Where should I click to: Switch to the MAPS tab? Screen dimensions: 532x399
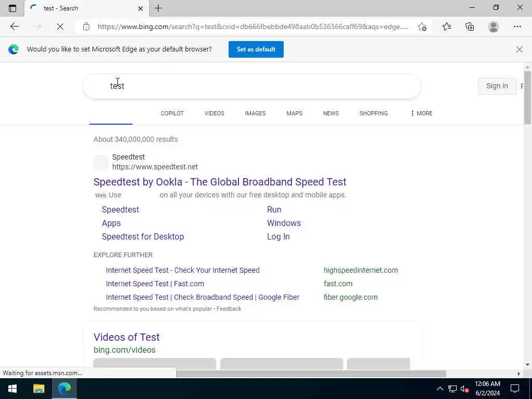(294, 113)
